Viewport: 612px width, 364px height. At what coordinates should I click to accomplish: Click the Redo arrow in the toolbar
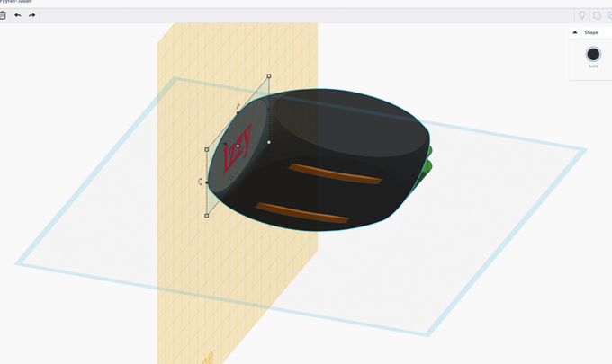point(32,15)
